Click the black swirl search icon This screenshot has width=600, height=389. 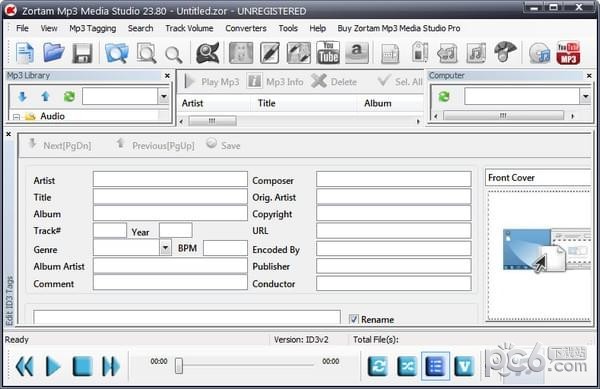pos(207,52)
